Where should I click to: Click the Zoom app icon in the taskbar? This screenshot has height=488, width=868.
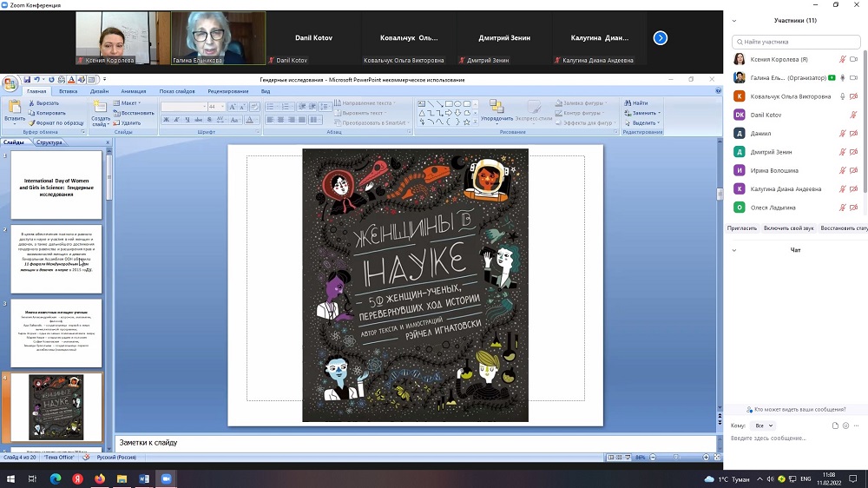[x=166, y=478]
